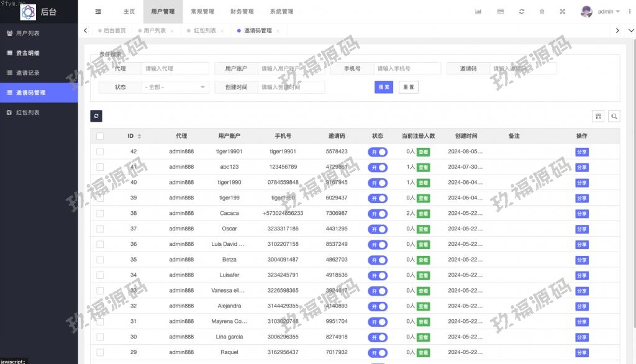This screenshot has height=364, width=636.
Task: Open the bar chart statistics icon
Action: [478, 12]
